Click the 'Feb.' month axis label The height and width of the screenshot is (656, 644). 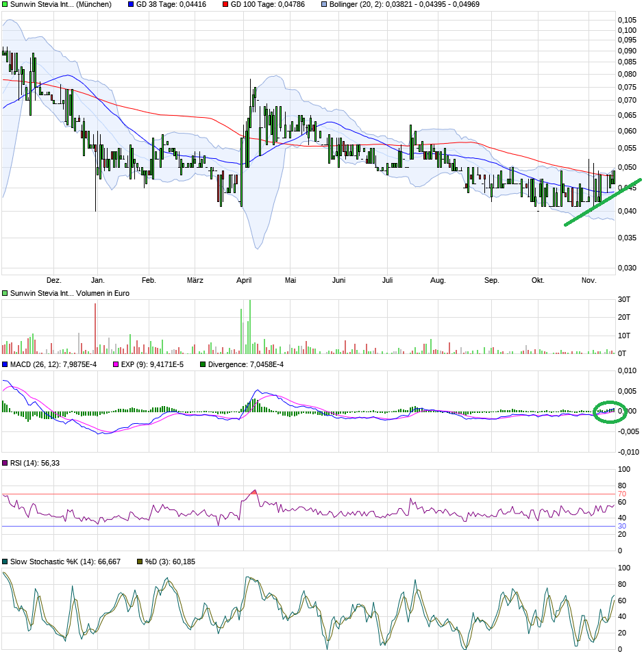[149, 280]
